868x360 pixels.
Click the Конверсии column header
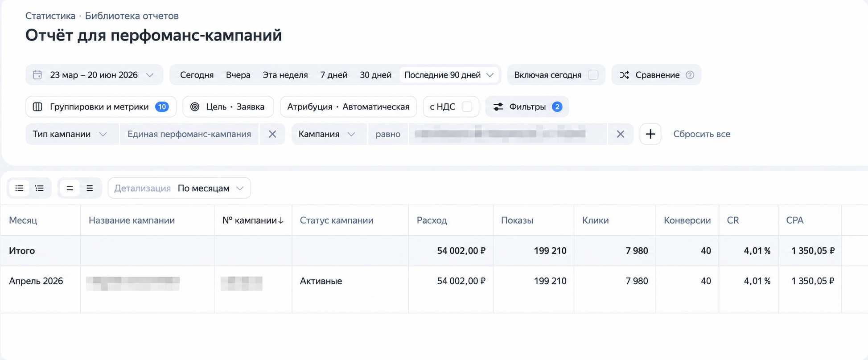687,221
